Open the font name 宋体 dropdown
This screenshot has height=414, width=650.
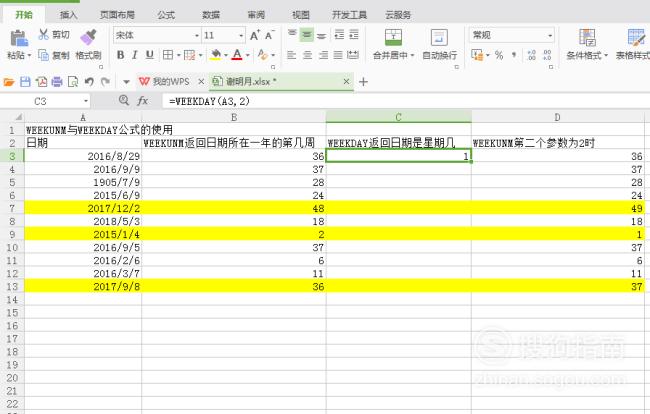(197, 36)
